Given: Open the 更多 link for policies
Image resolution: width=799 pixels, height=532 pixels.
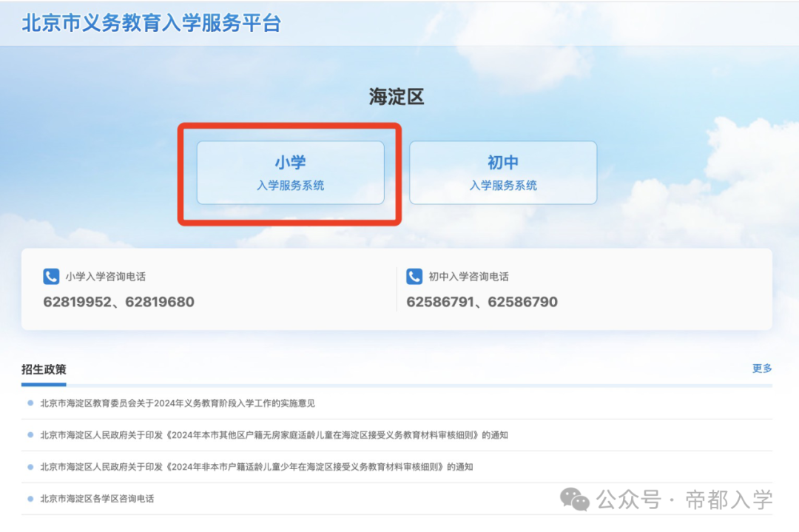Looking at the screenshot, I should 762,368.
